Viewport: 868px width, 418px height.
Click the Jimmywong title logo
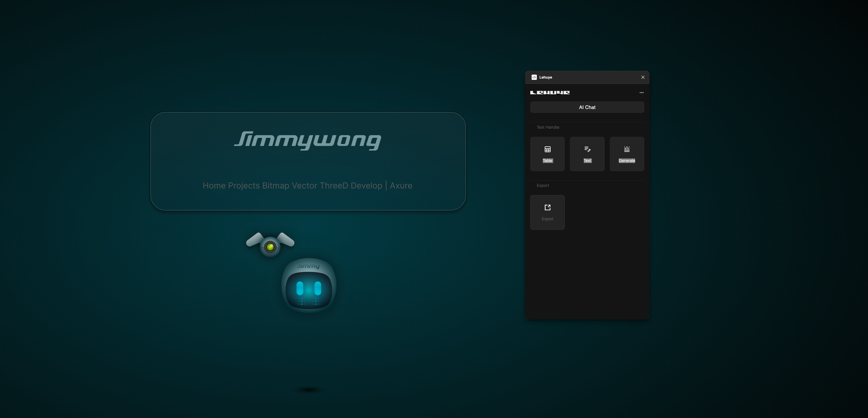pos(308,140)
